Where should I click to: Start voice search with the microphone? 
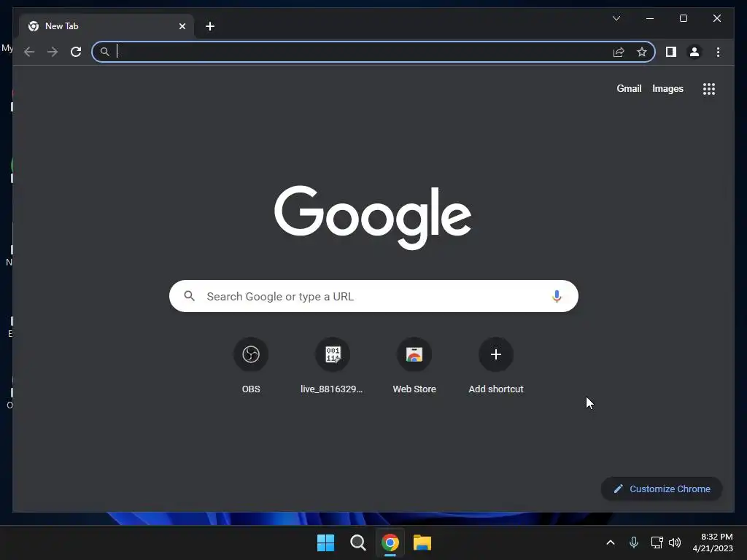[x=557, y=296]
